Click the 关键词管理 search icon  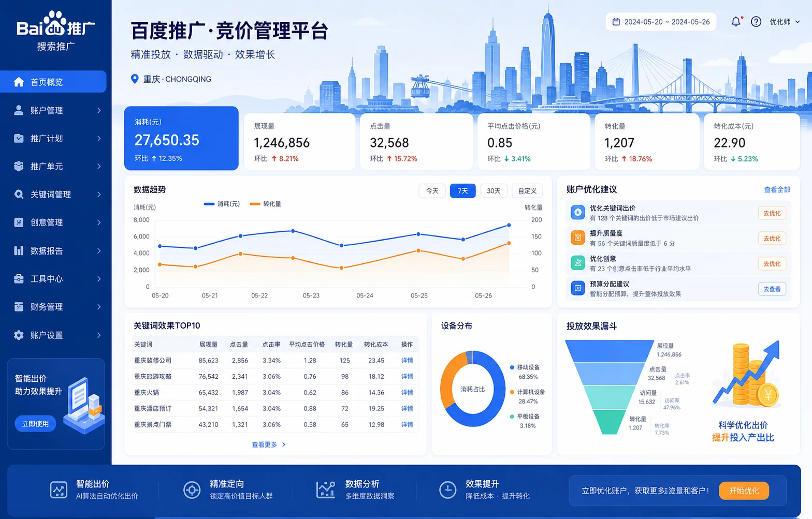(19, 194)
